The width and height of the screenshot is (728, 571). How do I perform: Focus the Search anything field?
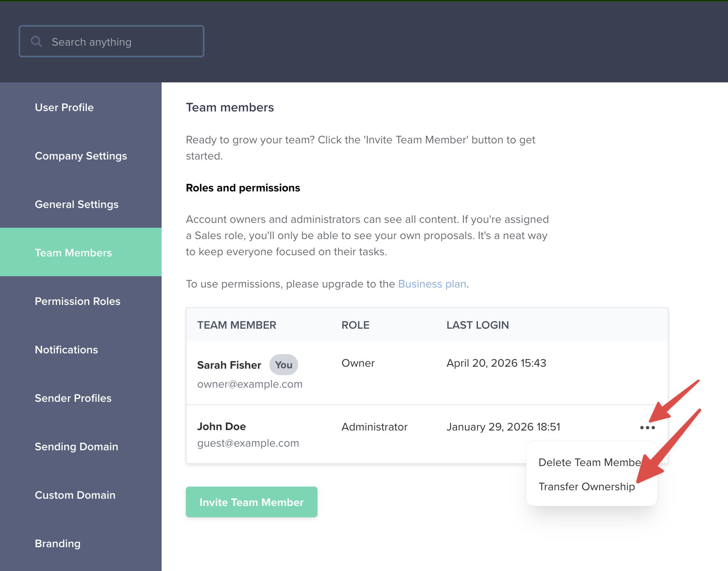tap(121, 42)
